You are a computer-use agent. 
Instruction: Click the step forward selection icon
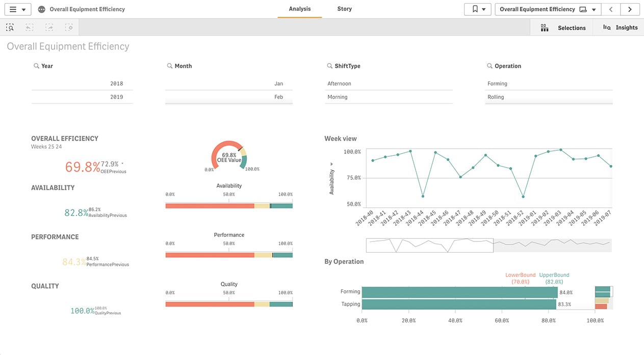coord(49,27)
